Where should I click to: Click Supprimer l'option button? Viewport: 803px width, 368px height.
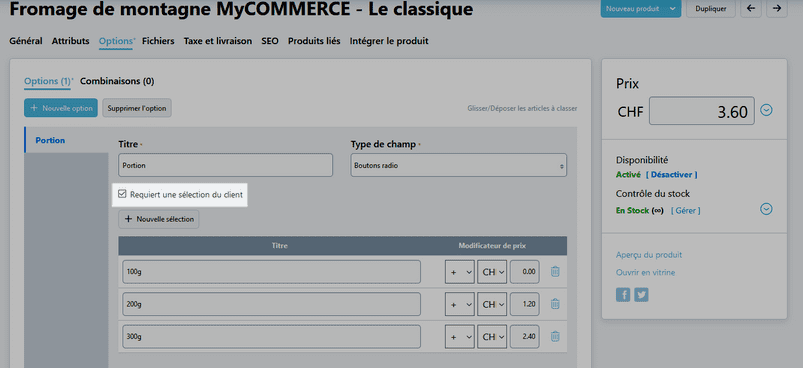tap(137, 108)
